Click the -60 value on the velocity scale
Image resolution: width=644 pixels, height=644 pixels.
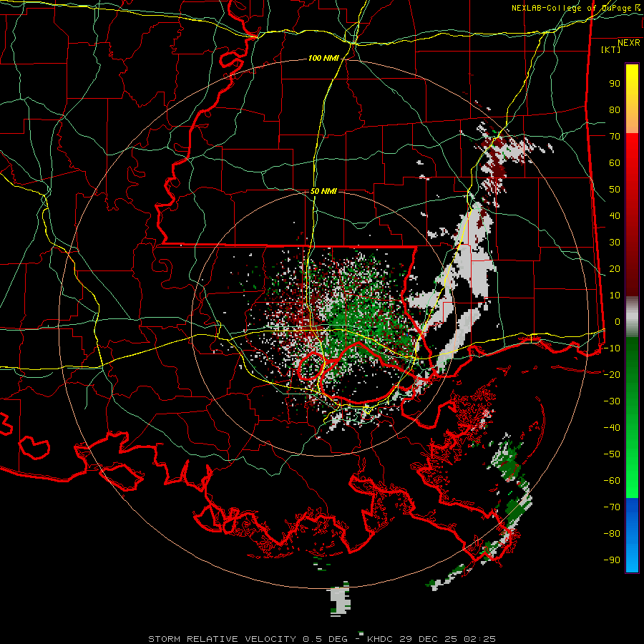tap(612, 481)
